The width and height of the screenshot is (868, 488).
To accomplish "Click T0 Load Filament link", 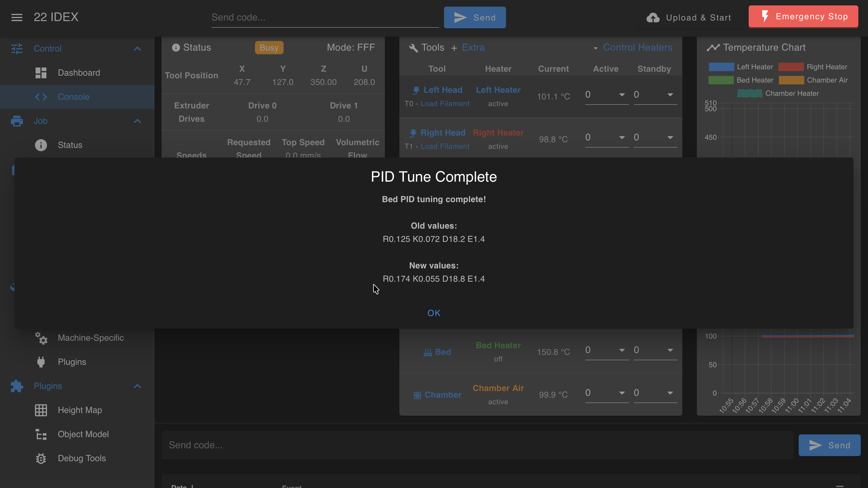I will (445, 104).
